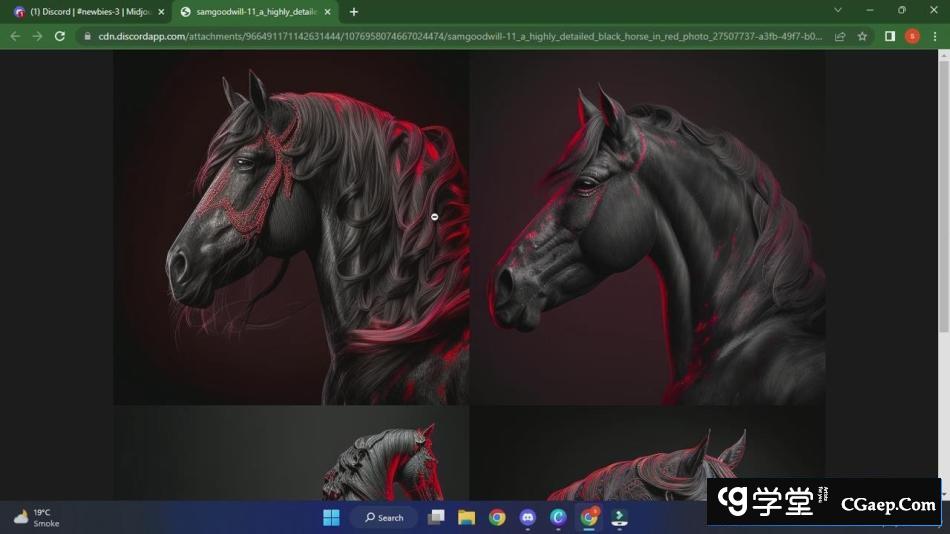Viewport: 950px width, 534px height.
Task: Switch to the Discord newbies-3 tab
Action: (x=85, y=12)
